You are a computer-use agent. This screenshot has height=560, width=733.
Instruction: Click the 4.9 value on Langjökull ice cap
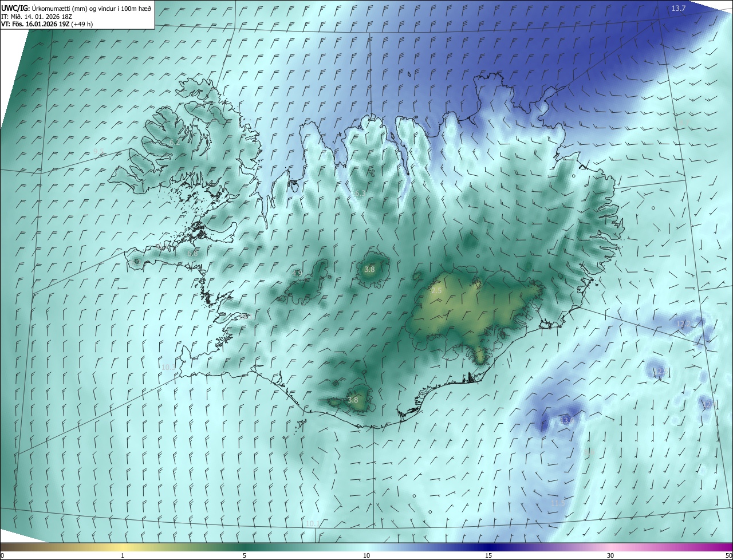coord(297,273)
